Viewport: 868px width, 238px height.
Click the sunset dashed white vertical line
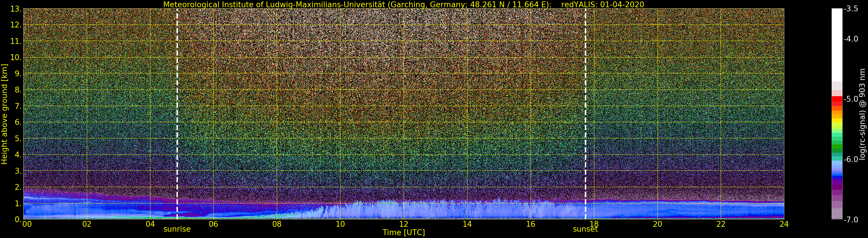[585, 114]
